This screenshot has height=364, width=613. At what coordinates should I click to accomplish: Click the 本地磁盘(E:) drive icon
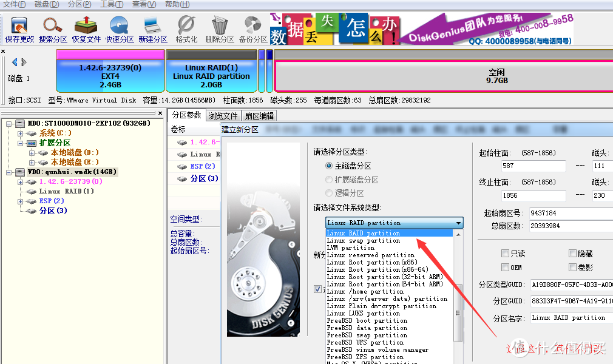click(43, 162)
